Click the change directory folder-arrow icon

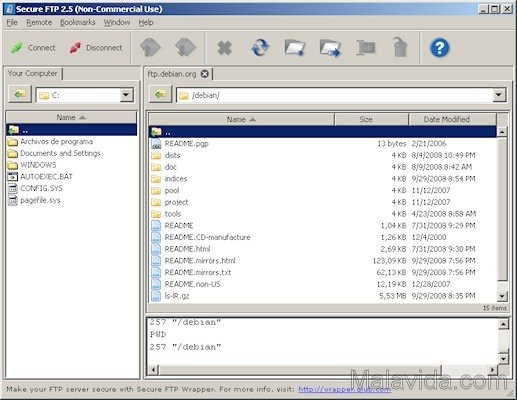330,48
